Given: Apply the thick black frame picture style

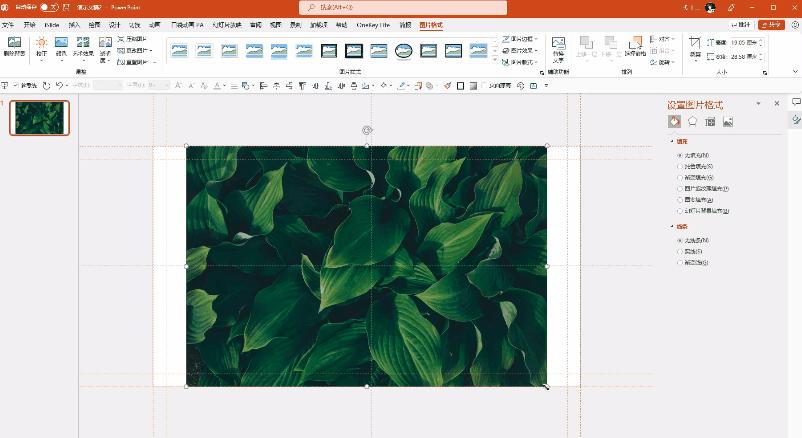Looking at the screenshot, I should (353, 50).
